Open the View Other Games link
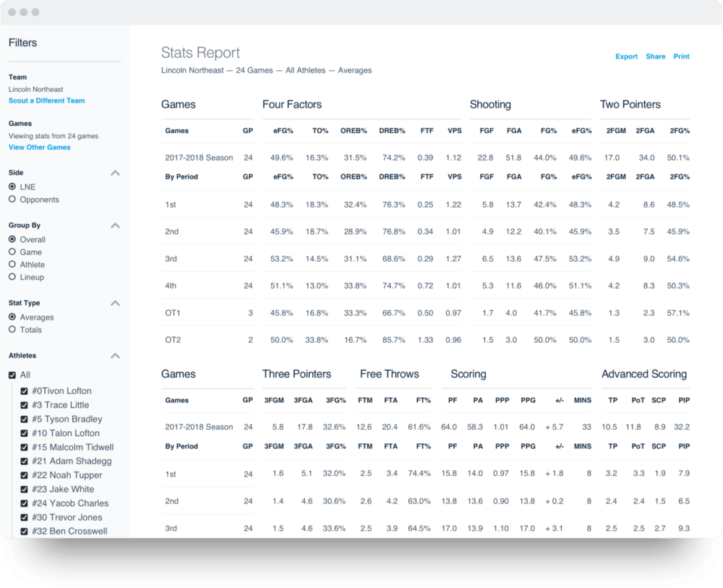This screenshot has height=588, width=723. 39,148
